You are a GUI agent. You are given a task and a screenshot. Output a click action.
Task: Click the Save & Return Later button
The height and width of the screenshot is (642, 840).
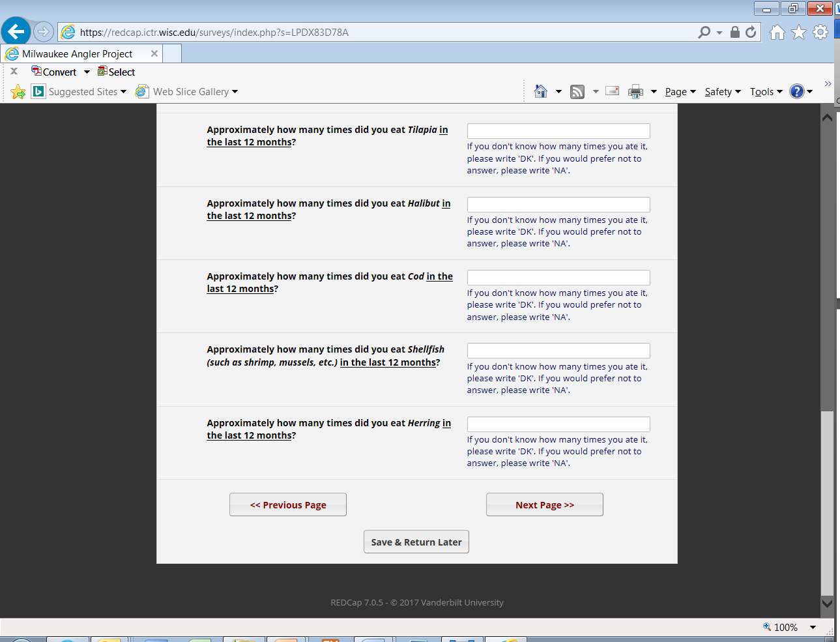point(416,542)
